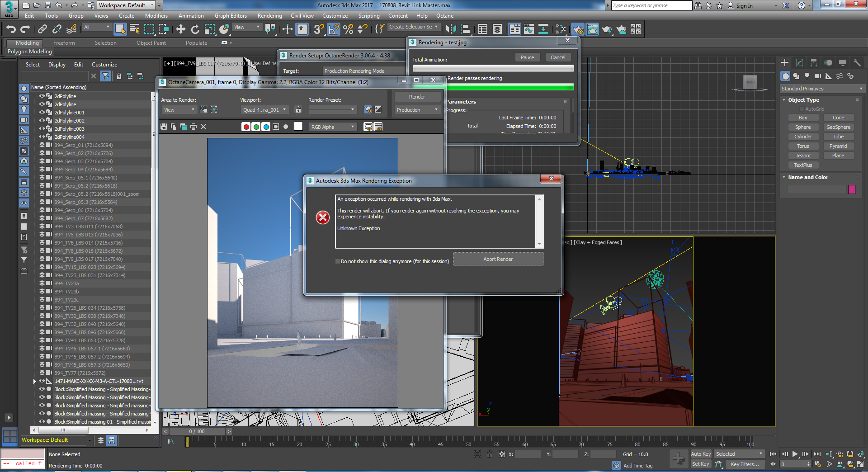This screenshot has width=868, height=472.
Task: Open the Rendering menu
Action: point(270,16)
